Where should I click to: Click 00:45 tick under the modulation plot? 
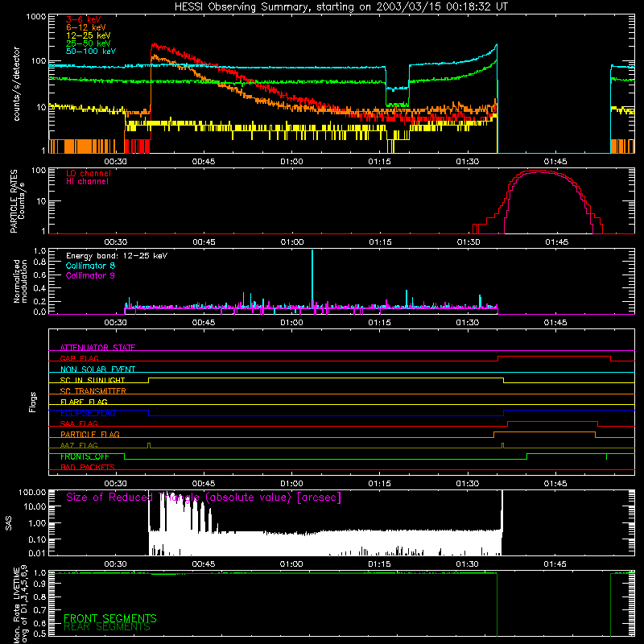(x=204, y=323)
